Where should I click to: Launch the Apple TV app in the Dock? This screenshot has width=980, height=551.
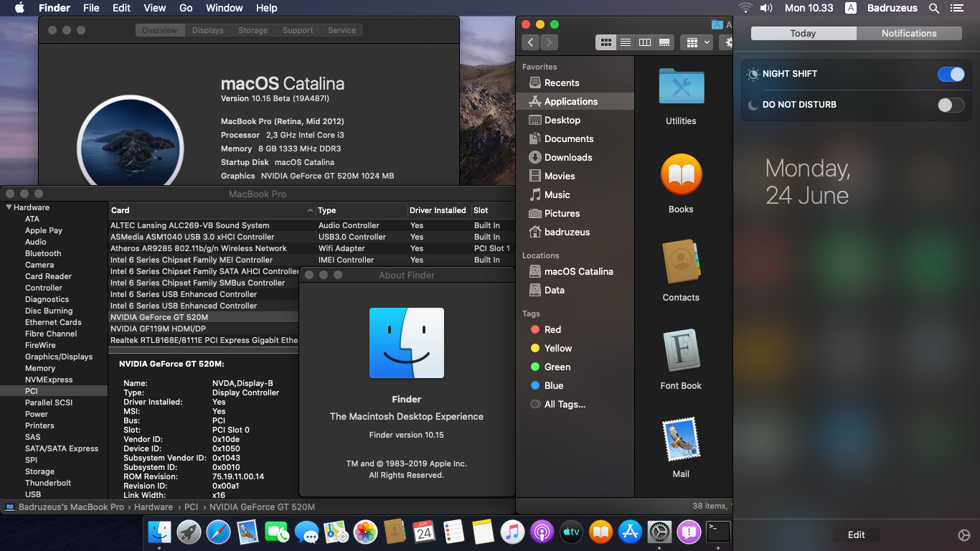point(571,532)
